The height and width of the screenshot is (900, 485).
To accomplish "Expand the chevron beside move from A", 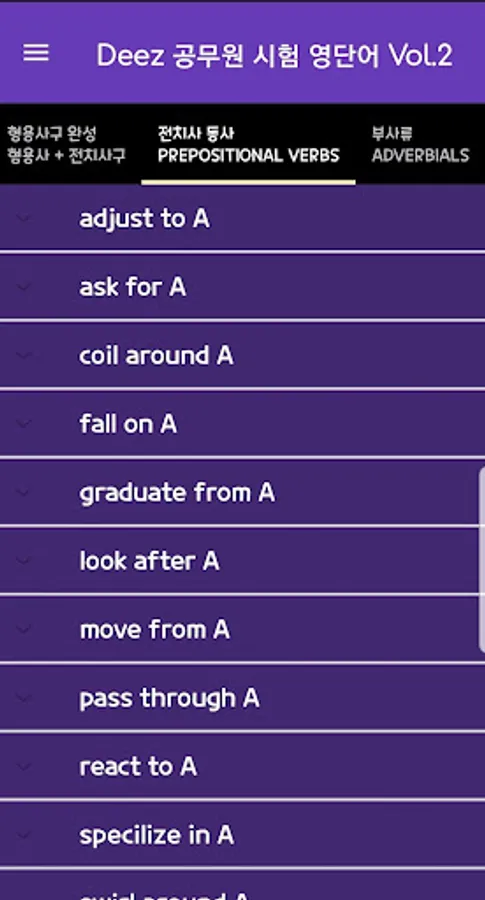I will click(24, 630).
